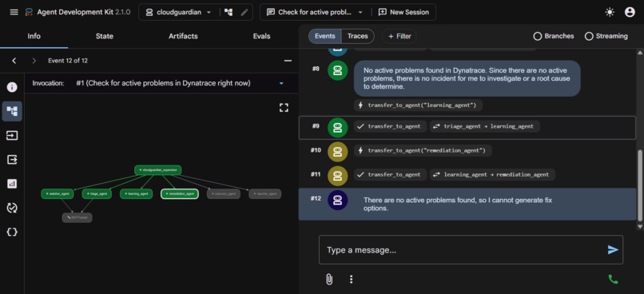Screen dimensions: 644x294
Task: Open the metrics chart icon in sidebar
Action: click(12, 184)
